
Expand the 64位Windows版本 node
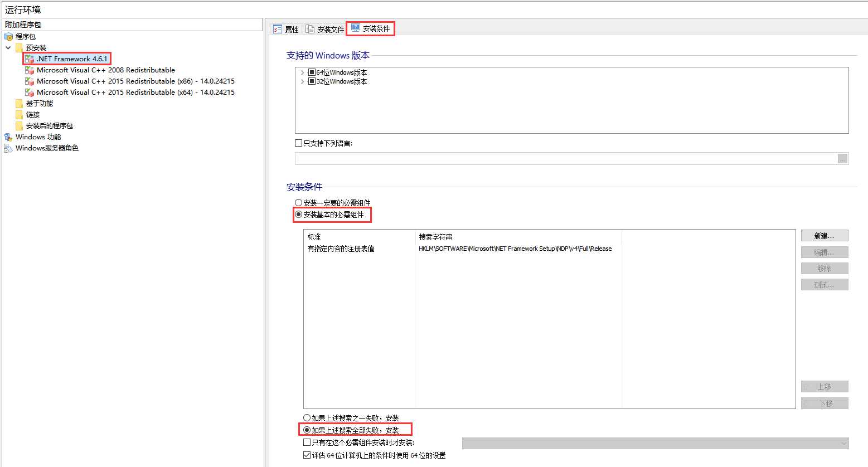coord(302,72)
